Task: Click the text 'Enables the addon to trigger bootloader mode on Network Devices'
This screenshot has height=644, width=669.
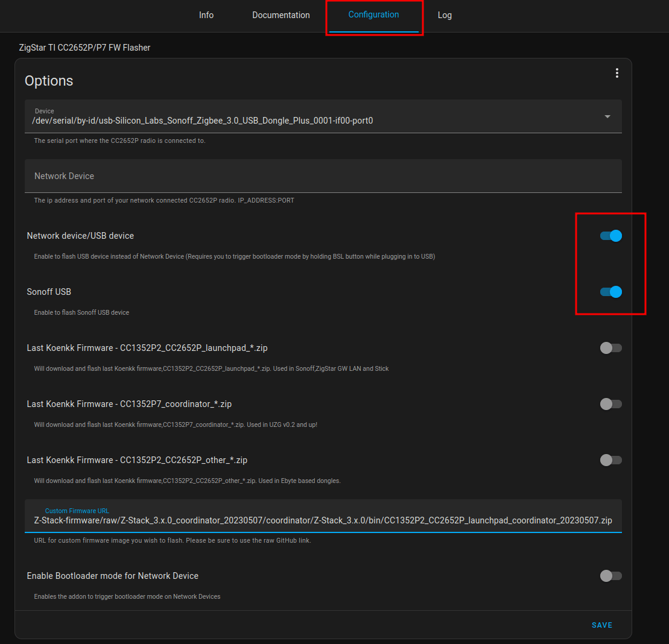Action: click(127, 596)
